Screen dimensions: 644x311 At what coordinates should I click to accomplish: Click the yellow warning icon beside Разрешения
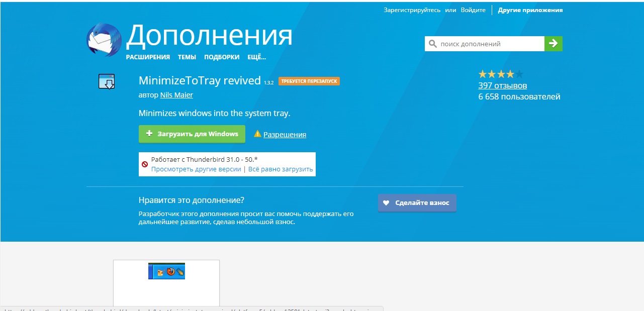click(257, 134)
